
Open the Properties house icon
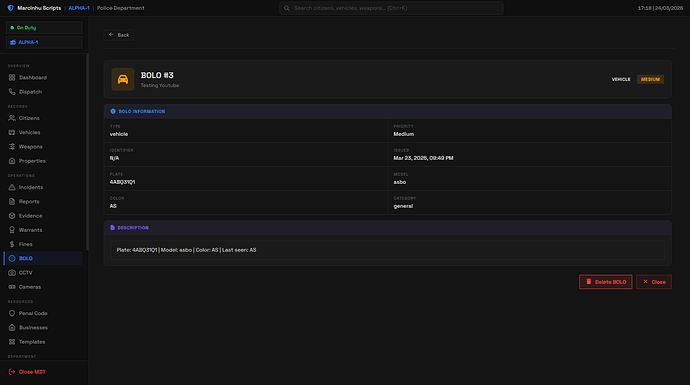click(x=12, y=161)
